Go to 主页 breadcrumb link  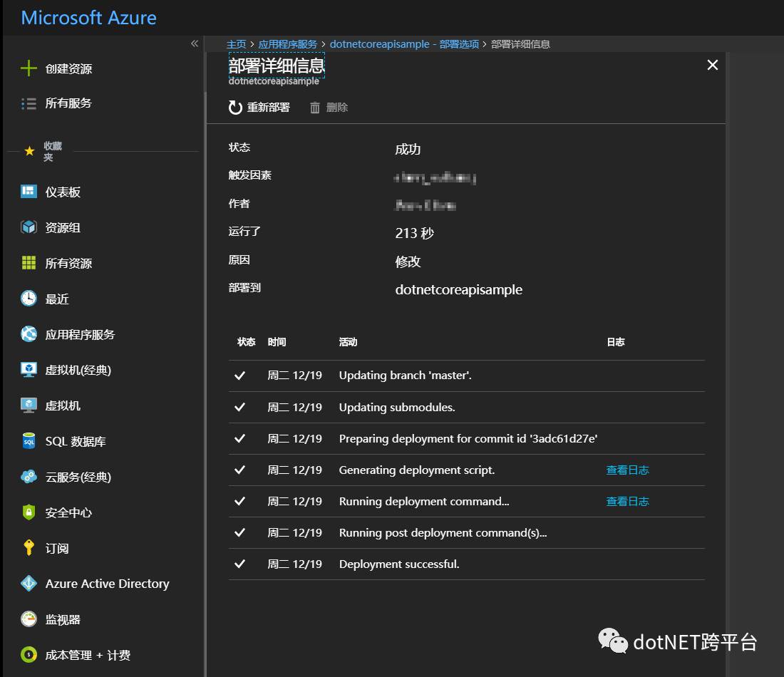point(236,44)
